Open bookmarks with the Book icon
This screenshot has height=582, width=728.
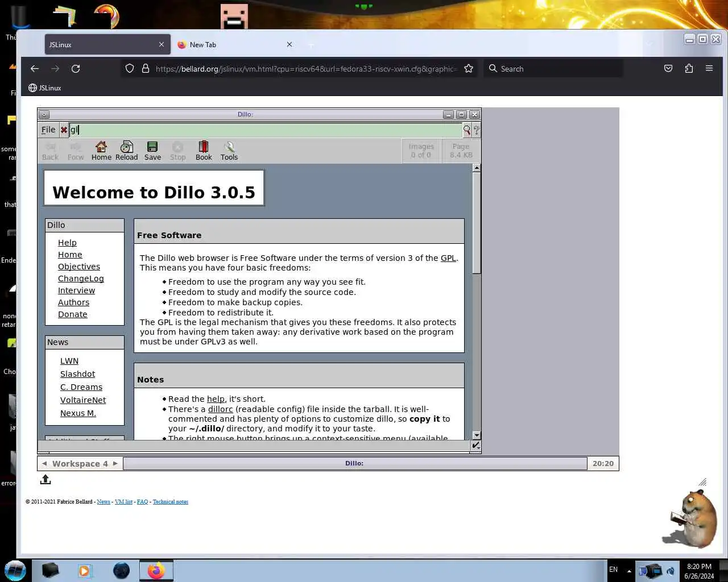(204, 151)
